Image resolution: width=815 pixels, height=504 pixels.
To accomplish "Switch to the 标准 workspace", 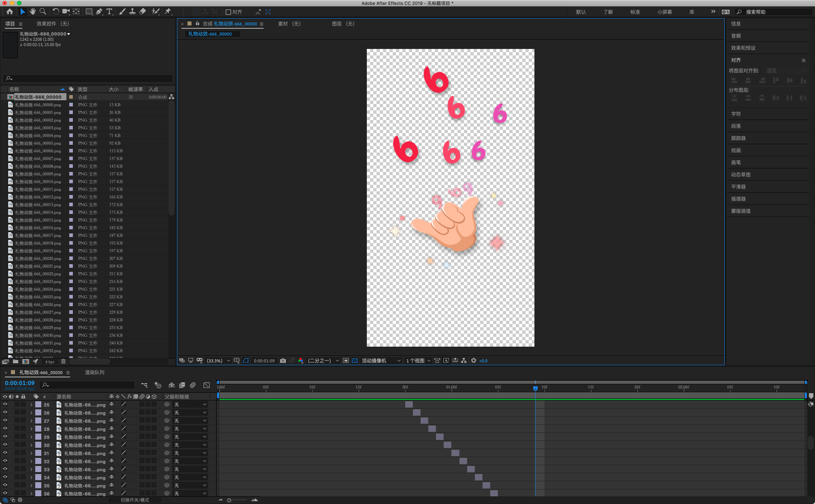I will 635,12.
